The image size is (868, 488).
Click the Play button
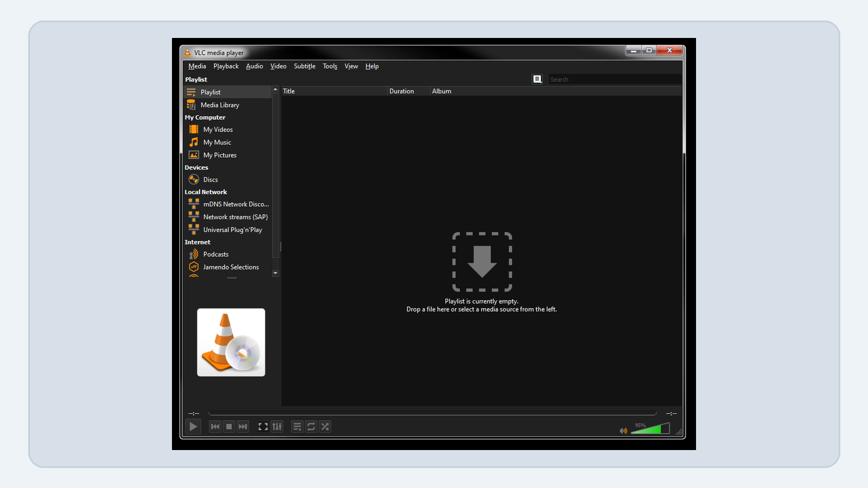point(193,427)
